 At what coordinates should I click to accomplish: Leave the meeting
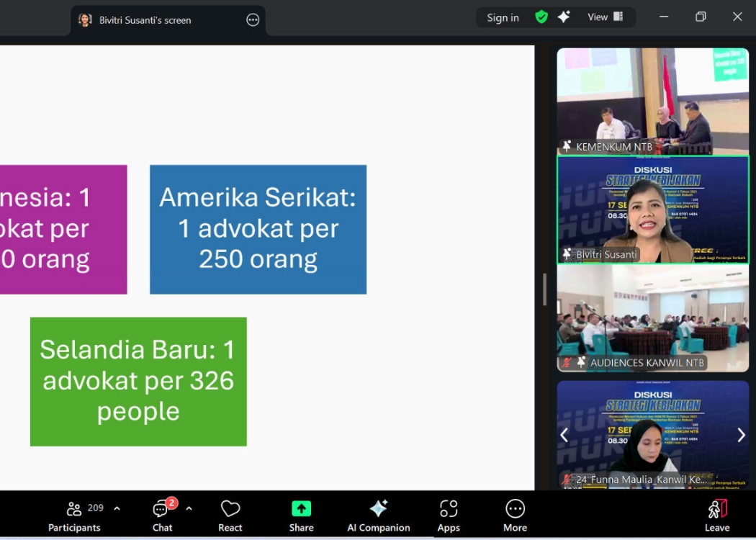716,516
